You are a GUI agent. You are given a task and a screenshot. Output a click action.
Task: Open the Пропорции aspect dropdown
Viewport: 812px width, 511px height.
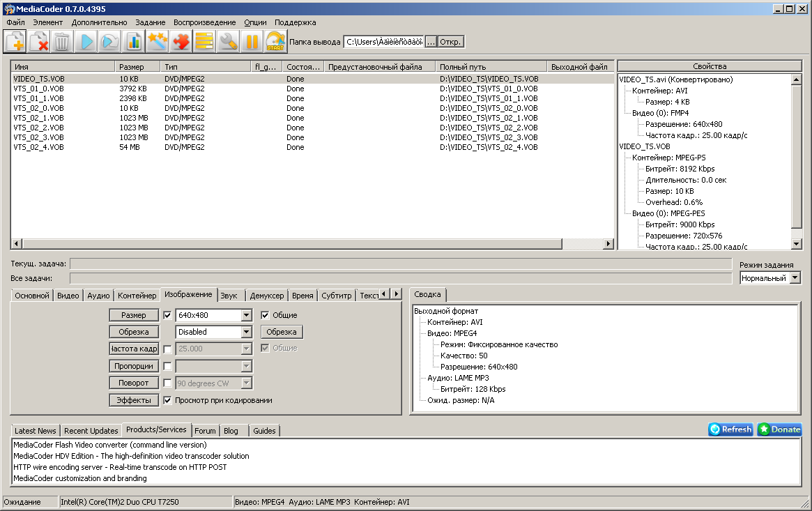tap(247, 366)
